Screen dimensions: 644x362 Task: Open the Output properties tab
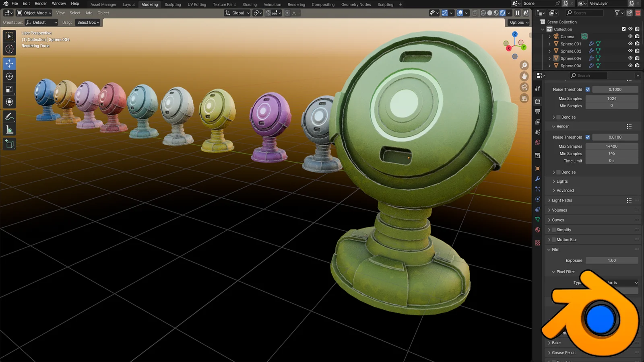tap(538, 111)
